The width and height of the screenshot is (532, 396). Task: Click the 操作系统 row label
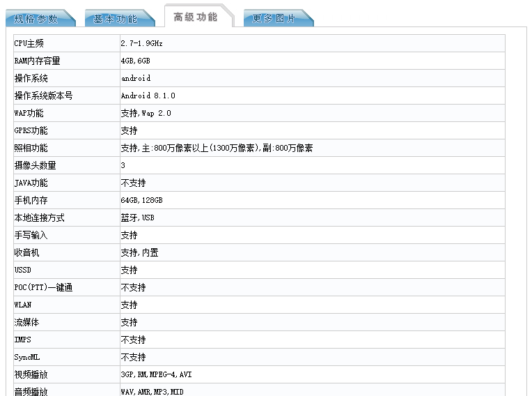[31, 79]
